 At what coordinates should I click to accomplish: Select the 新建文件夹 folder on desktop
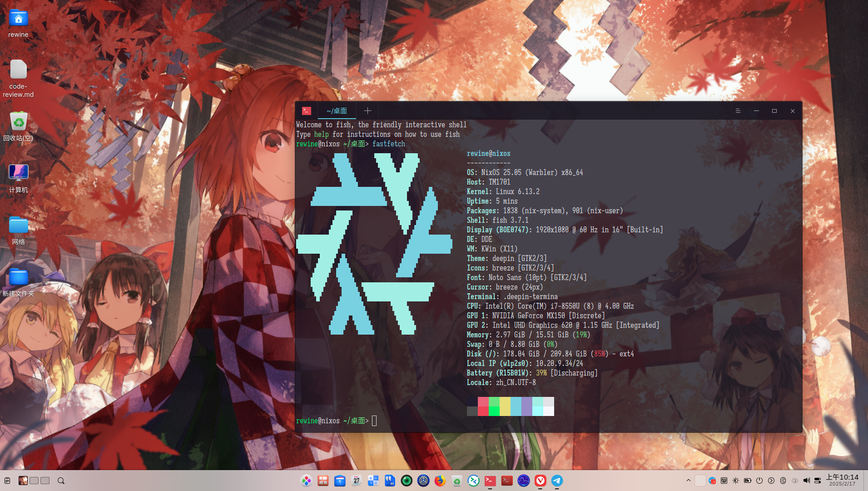(18, 282)
